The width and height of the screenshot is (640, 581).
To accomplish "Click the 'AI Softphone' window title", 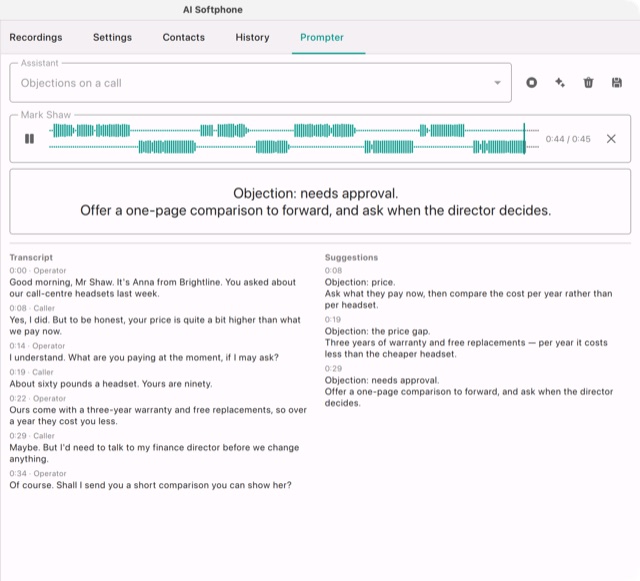I will click(x=213, y=10).
